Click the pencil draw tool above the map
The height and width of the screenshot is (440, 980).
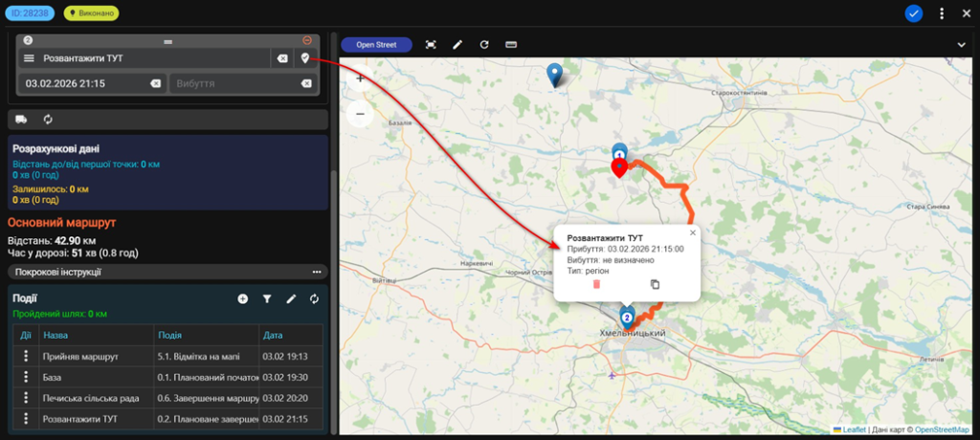457,44
